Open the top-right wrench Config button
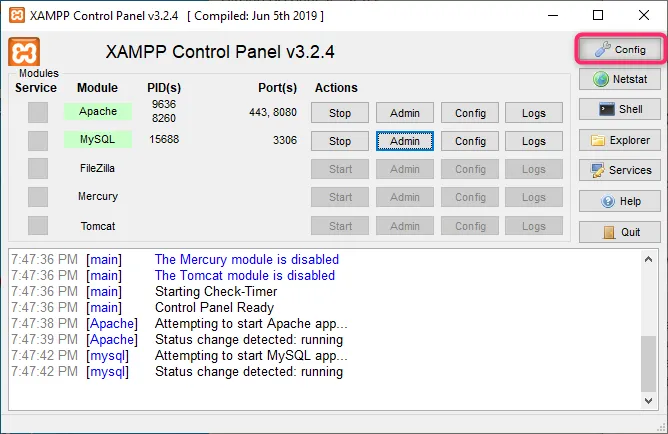Screen dimensions: 668x434 pos(620,49)
